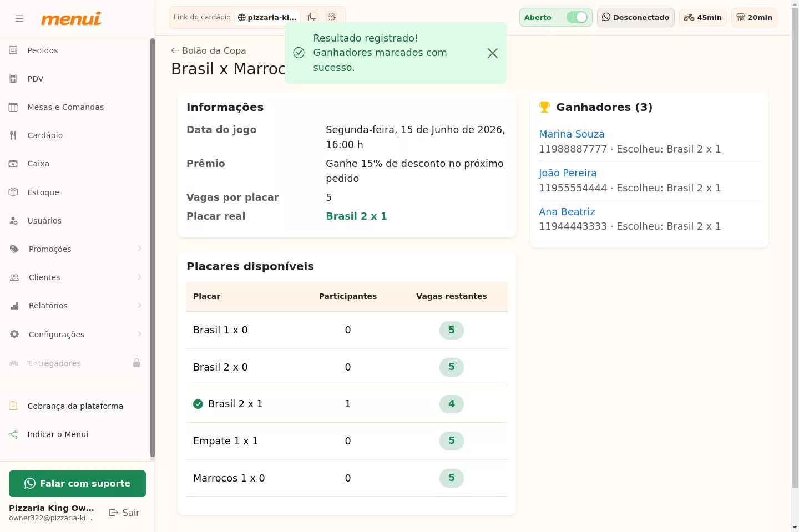Click the Indicar o Menui share icon
Screen dimensions: 799x532
tap(13, 434)
